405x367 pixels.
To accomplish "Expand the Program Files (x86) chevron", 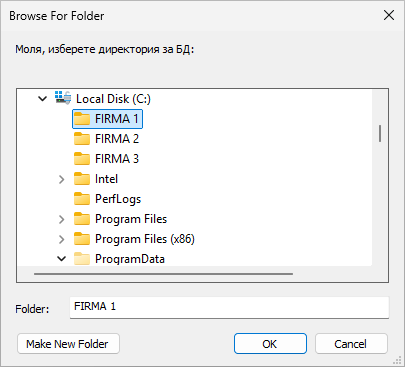I will 62,239.
